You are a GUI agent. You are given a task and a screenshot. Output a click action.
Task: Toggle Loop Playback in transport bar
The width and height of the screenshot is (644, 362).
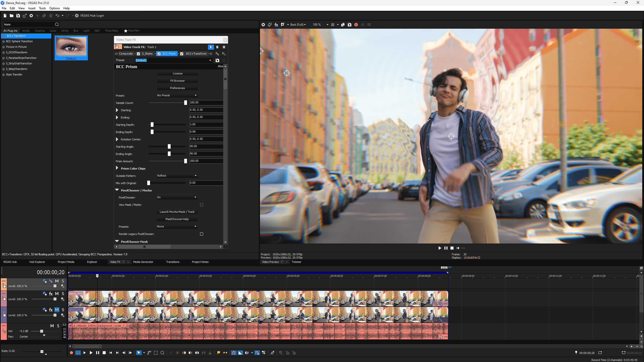(78, 353)
